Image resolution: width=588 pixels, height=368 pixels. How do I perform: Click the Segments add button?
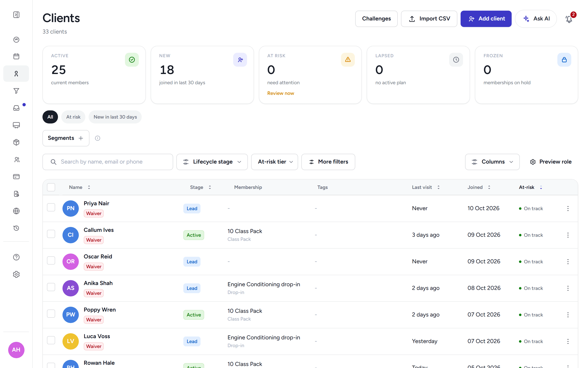pyautogui.click(x=66, y=138)
